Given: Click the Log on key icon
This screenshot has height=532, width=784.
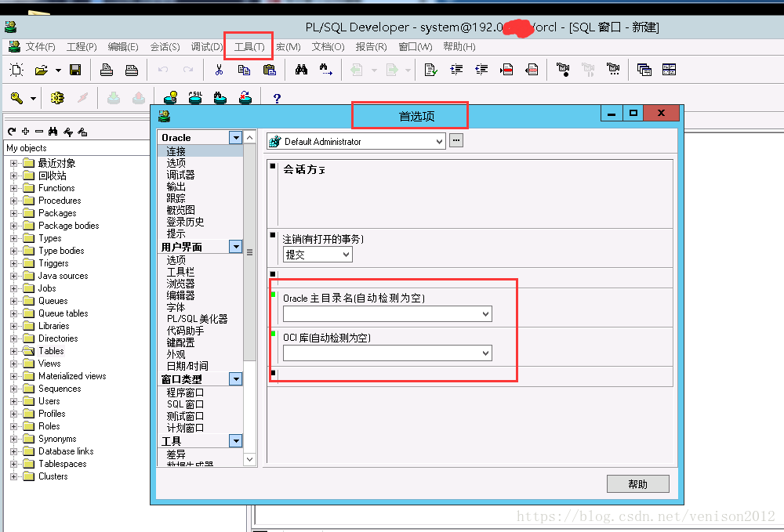Looking at the screenshot, I should pos(17,98).
